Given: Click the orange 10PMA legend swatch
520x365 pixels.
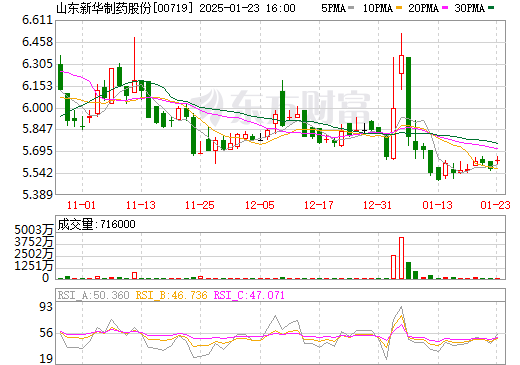Looking at the screenshot, I should (x=399, y=8).
